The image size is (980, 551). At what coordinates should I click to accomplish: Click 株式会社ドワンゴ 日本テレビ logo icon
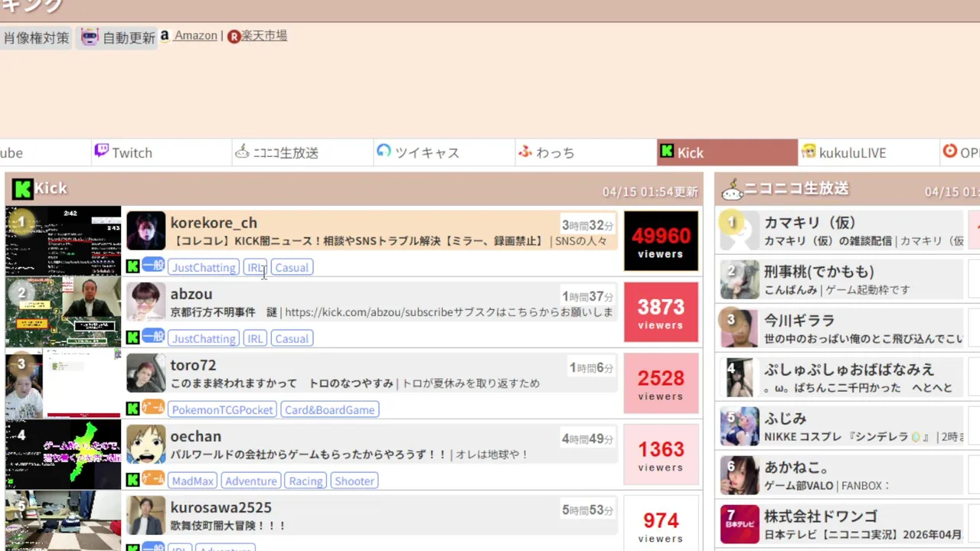[740, 524]
